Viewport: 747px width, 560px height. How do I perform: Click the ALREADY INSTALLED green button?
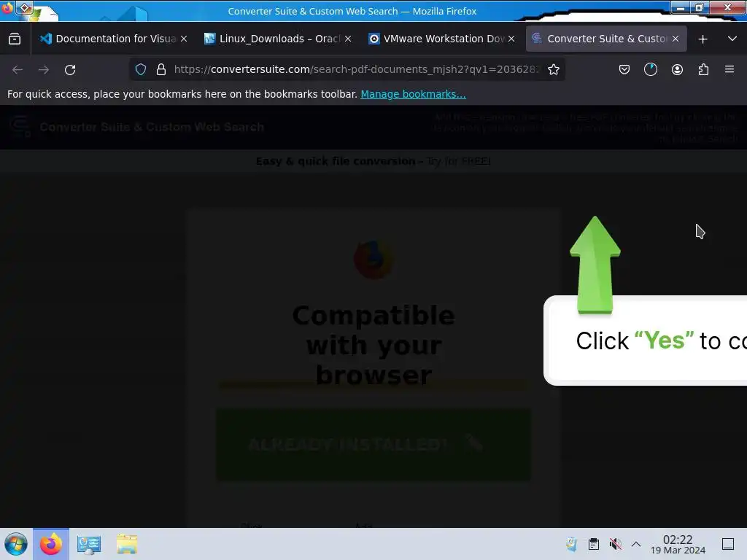pyautogui.click(x=373, y=444)
